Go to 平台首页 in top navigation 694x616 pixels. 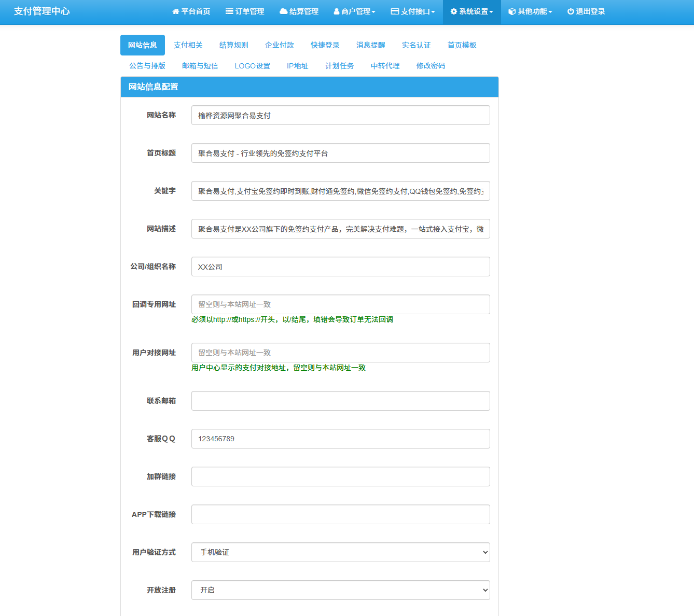tap(191, 11)
